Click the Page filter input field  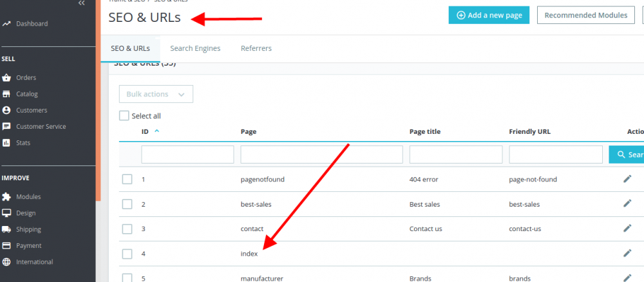point(321,155)
